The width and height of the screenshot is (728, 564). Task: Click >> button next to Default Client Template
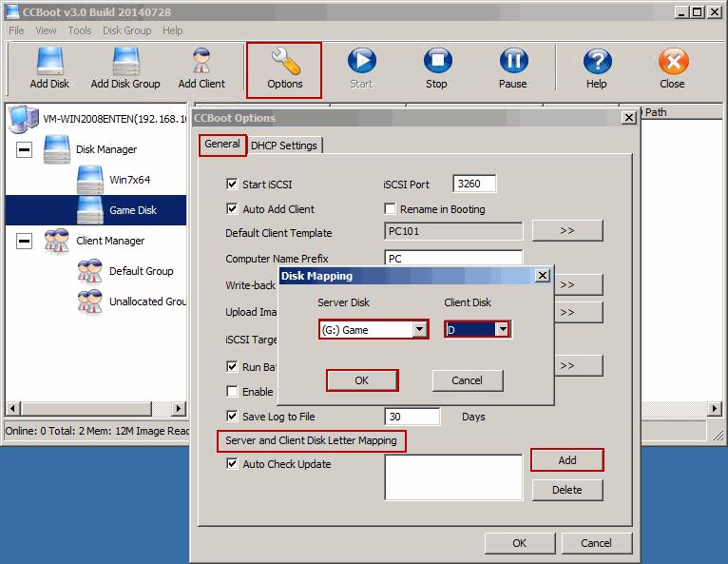click(567, 230)
